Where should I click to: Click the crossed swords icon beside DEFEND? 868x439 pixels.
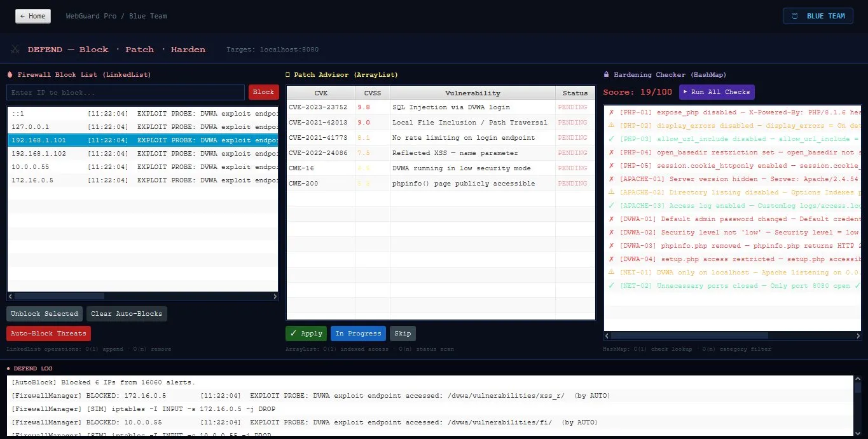coord(15,50)
